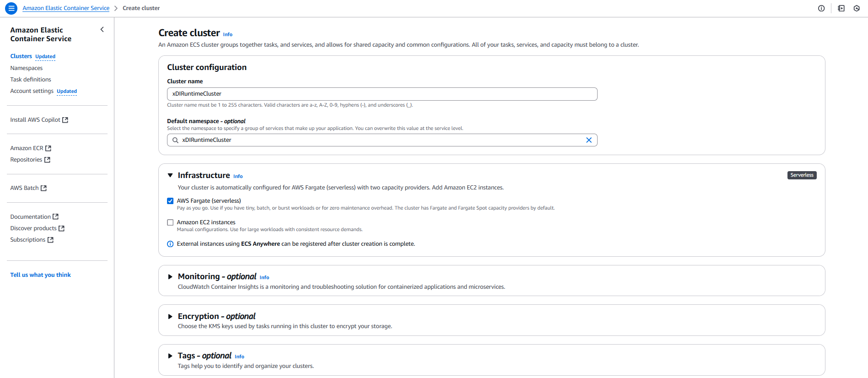Expand the Tags optional section

coord(170,356)
